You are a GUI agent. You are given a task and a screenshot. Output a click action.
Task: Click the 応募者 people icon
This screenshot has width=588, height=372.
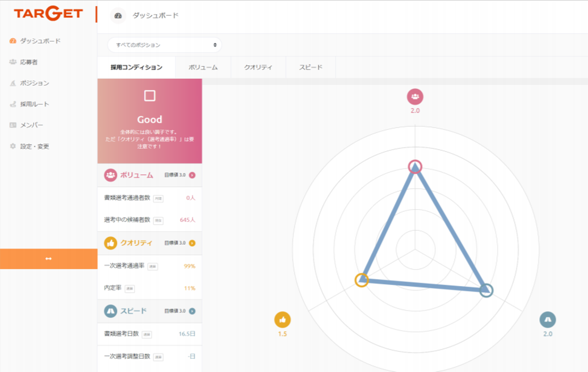pyautogui.click(x=13, y=62)
